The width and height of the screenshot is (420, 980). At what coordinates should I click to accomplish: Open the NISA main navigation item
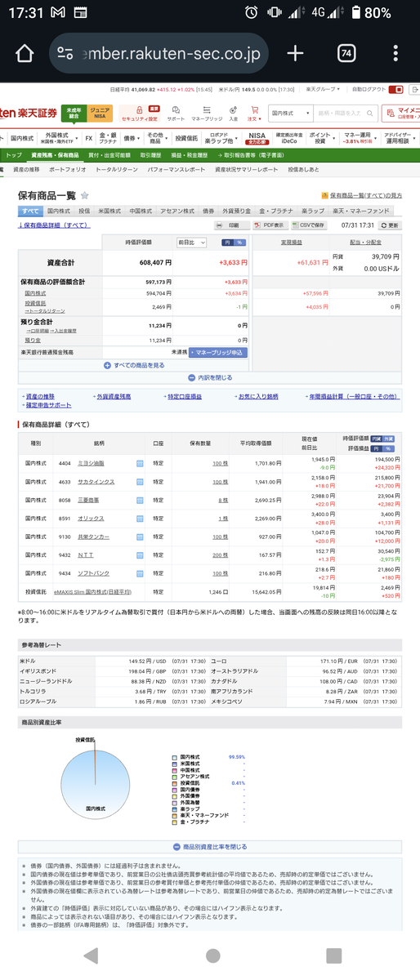[x=257, y=138]
